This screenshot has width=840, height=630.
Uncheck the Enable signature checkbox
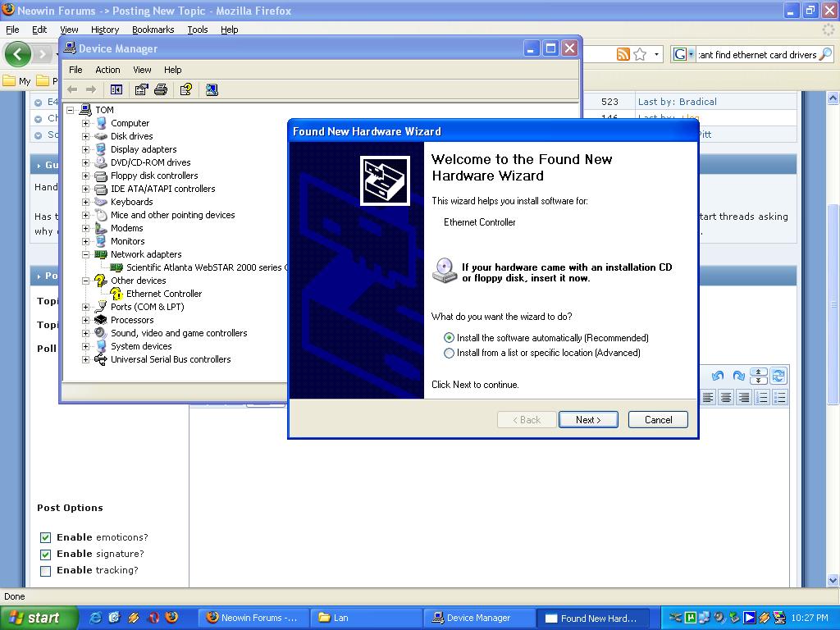tap(46, 554)
